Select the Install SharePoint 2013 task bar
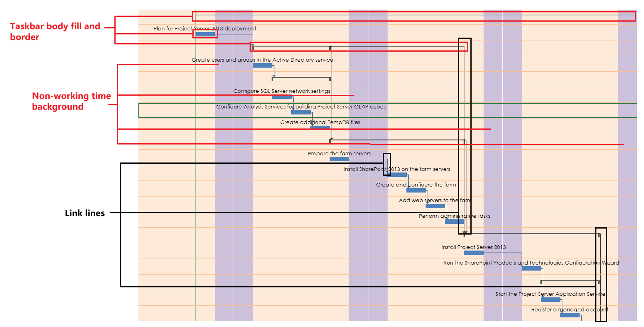The height and width of the screenshot is (327, 644). click(x=397, y=175)
